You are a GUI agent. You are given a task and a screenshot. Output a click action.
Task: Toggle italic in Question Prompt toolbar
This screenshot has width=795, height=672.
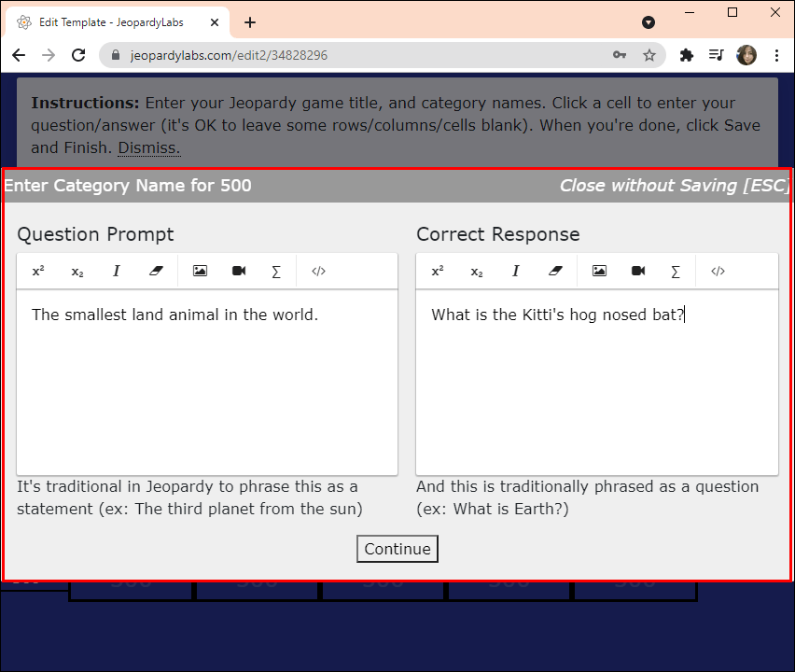coord(116,272)
